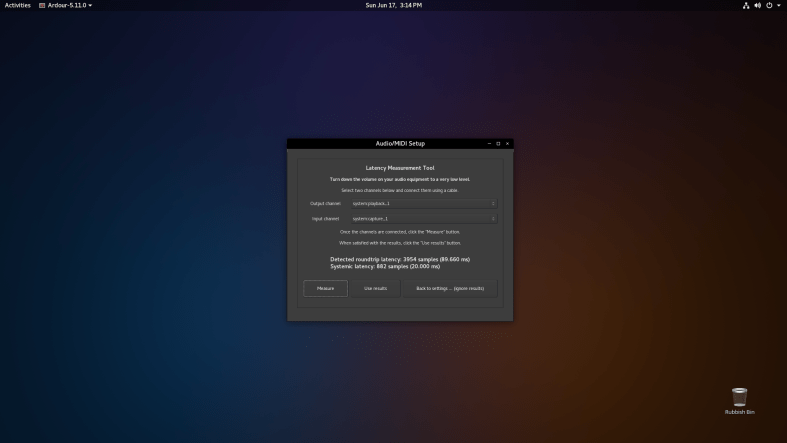
Task: Click the Measure button
Action: click(x=325, y=288)
